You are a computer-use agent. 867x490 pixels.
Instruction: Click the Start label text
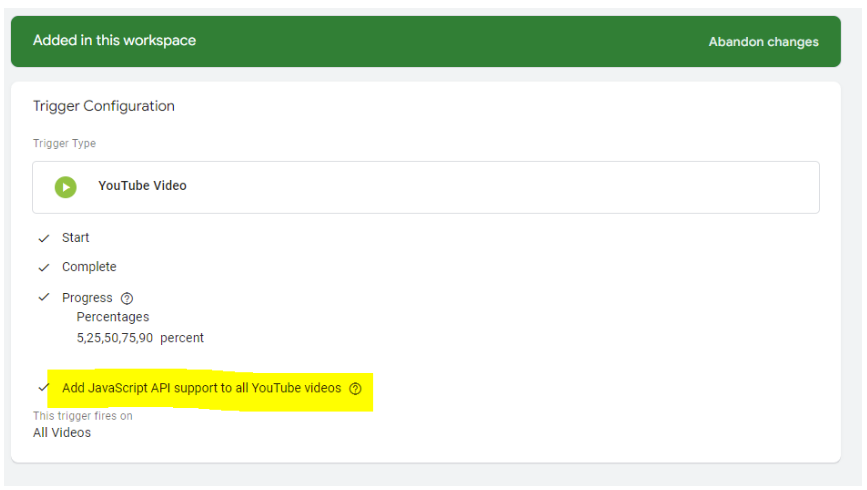tap(75, 238)
